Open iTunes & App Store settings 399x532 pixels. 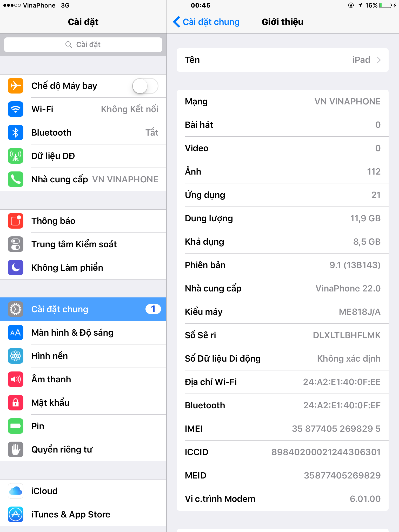coord(83,514)
